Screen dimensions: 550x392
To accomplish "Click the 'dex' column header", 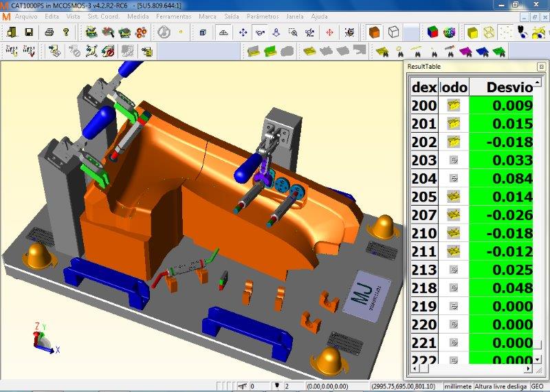I will tap(424, 87).
